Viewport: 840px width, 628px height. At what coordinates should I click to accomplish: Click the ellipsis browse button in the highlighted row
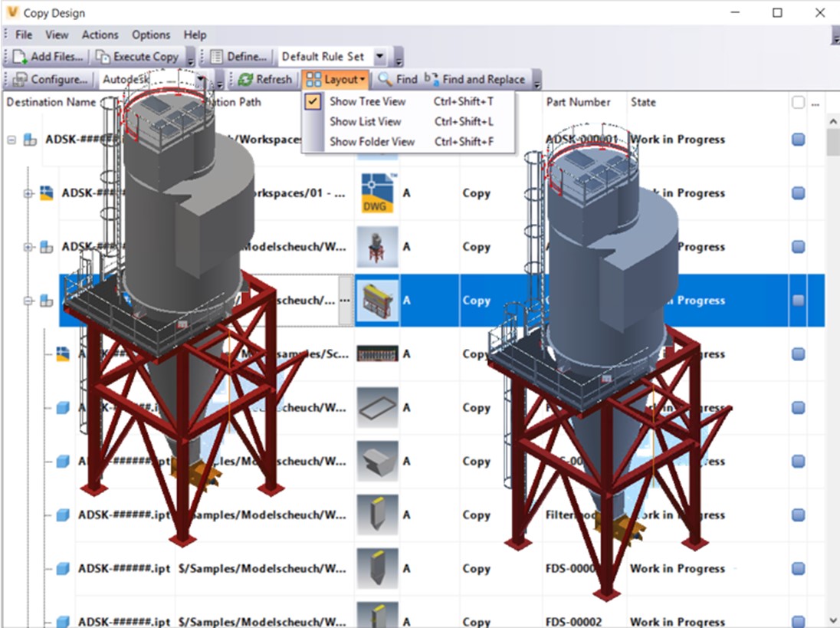[346, 300]
